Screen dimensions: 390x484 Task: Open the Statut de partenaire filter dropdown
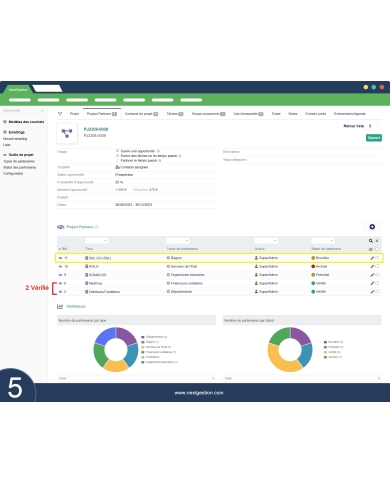[x=322, y=241]
